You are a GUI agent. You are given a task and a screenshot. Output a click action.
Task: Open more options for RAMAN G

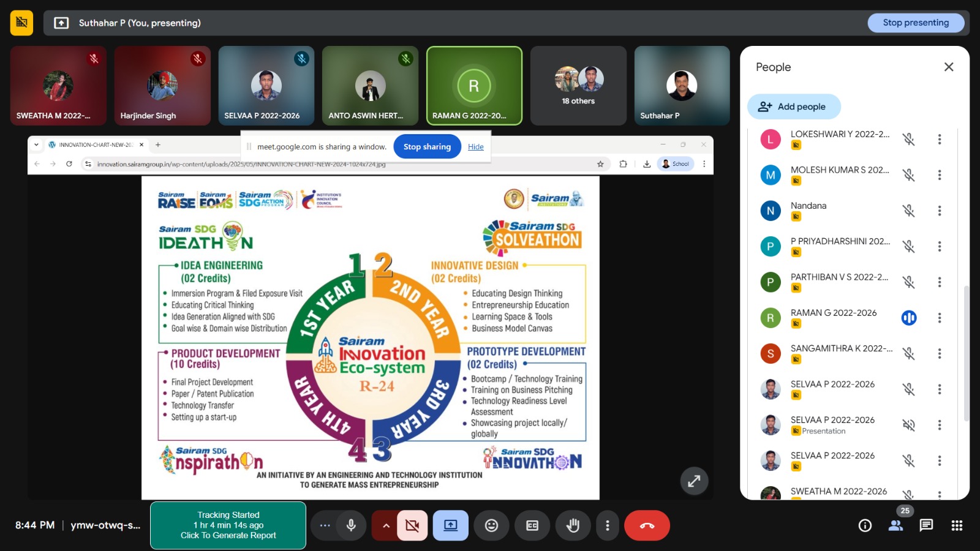(x=940, y=318)
